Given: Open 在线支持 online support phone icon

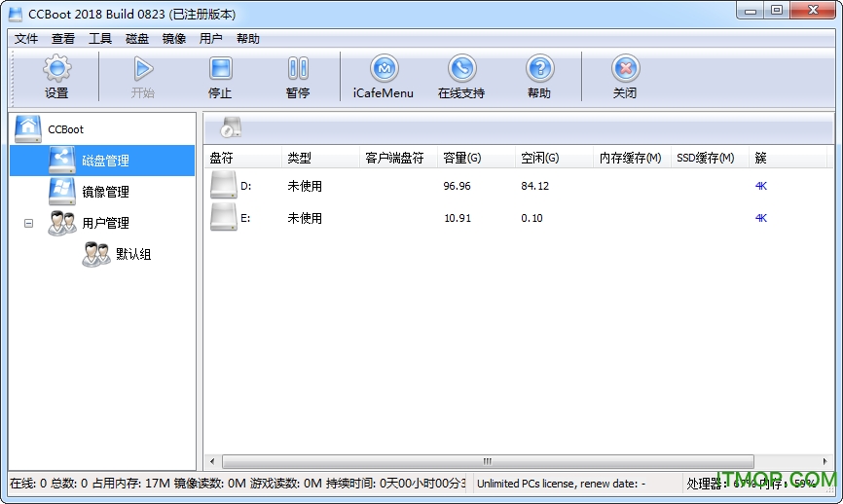Looking at the screenshot, I should 461,68.
